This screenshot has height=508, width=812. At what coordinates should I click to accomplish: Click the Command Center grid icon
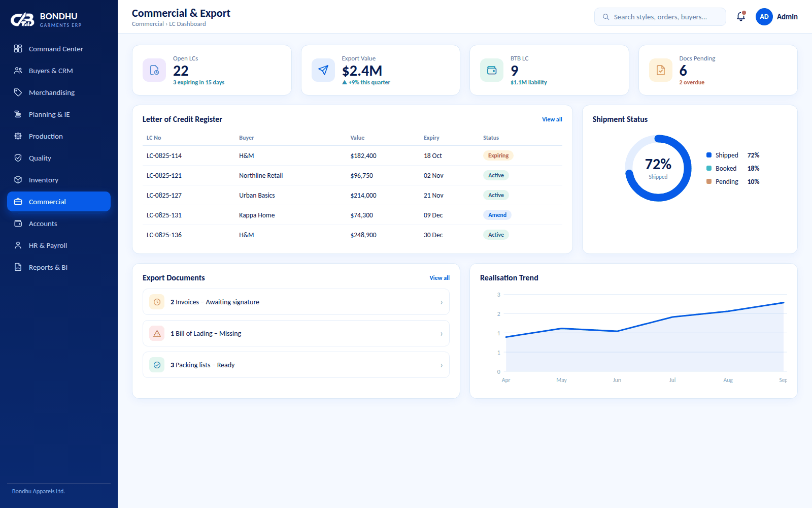click(x=18, y=49)
